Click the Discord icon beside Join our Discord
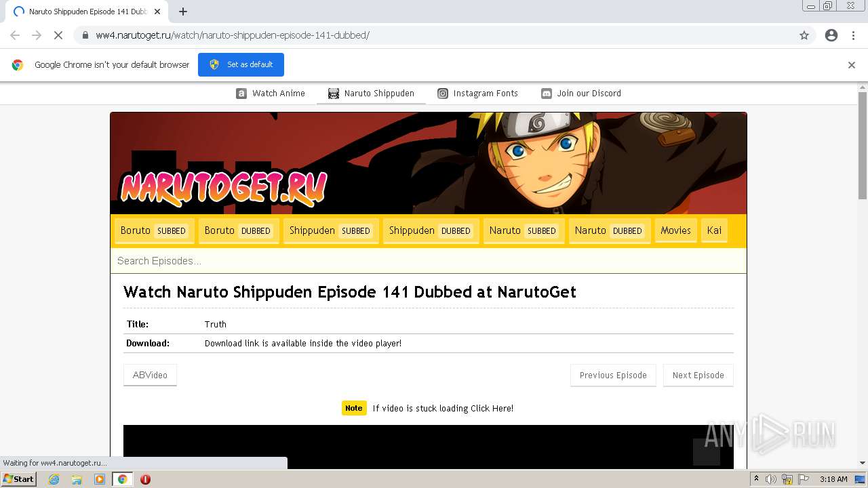The width and height of the screenshot is (868, 488). pyautogui.click(x=547, y=94)
